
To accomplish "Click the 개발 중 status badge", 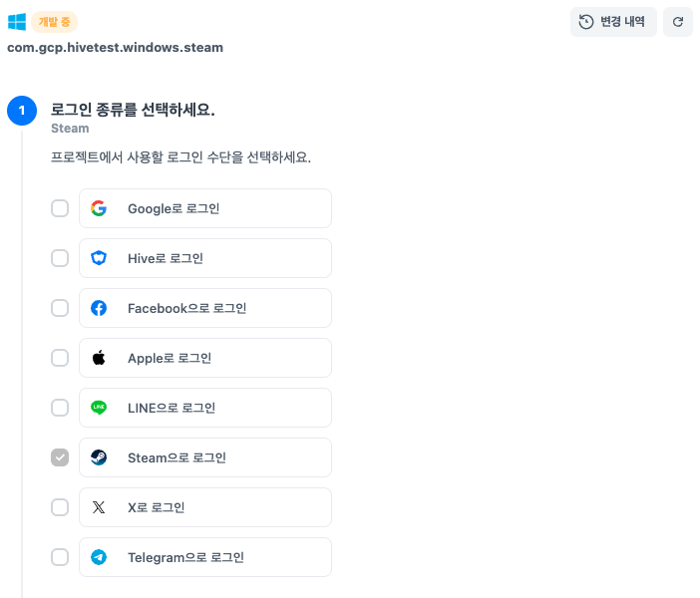I will (x=54, y=22).
